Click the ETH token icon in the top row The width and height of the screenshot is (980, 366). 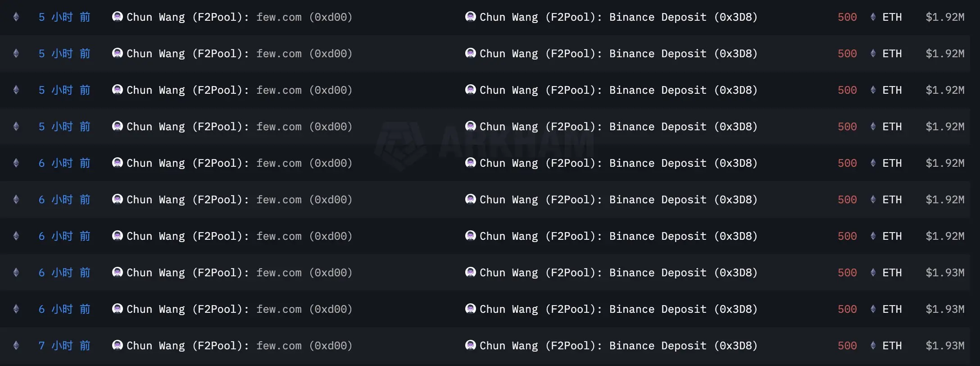[873, 17]
